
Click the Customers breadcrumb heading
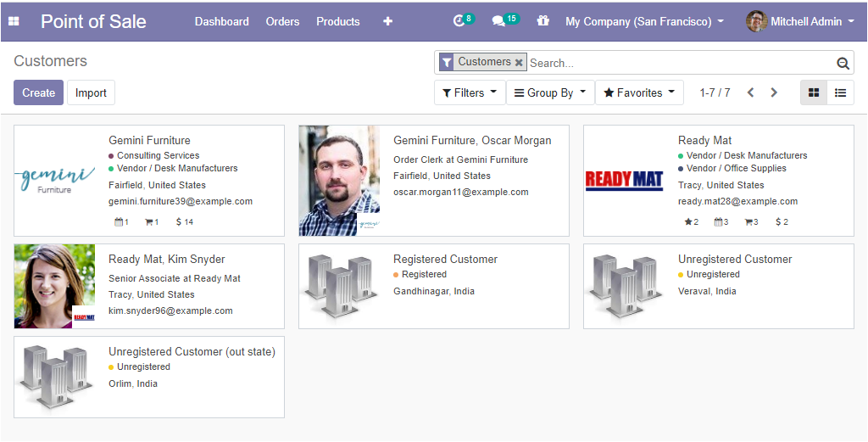[50, 61]
